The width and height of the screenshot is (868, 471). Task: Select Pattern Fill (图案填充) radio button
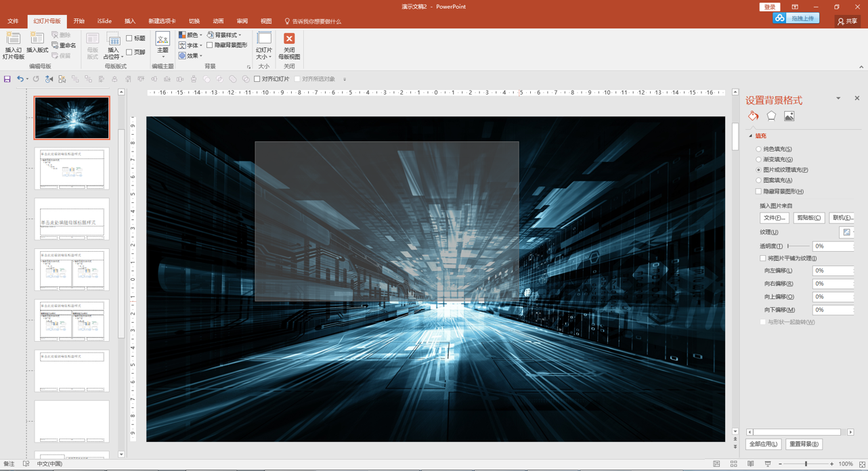758,180
